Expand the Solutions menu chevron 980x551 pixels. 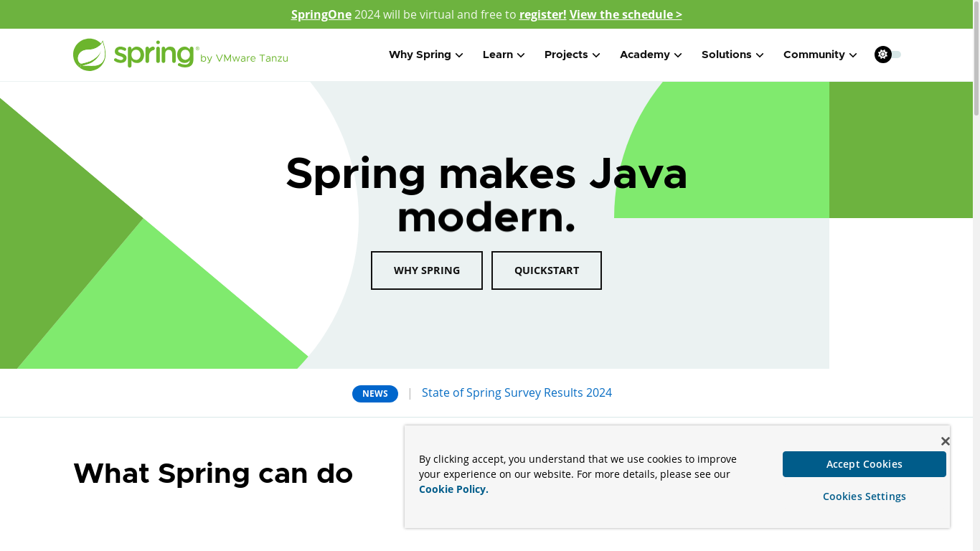[760, 55]
